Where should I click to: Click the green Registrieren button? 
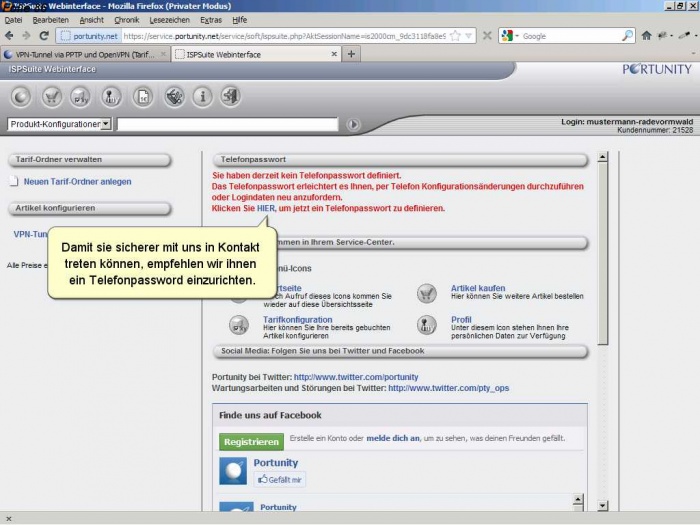tap(252, 439)
